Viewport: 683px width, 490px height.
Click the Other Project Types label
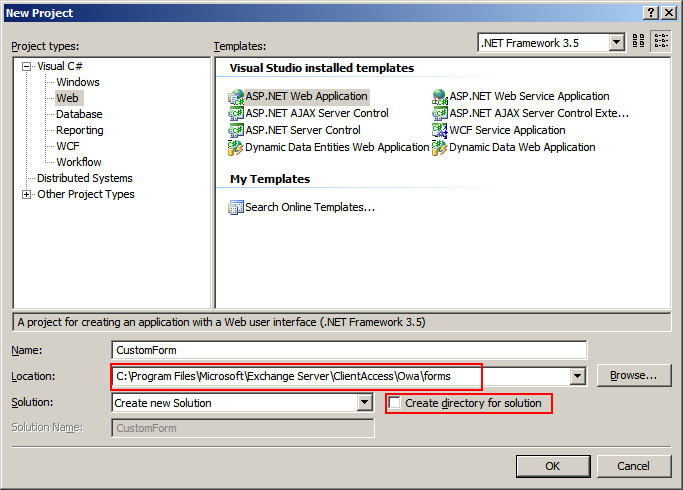pyautogui.click(x=86, y=194)
